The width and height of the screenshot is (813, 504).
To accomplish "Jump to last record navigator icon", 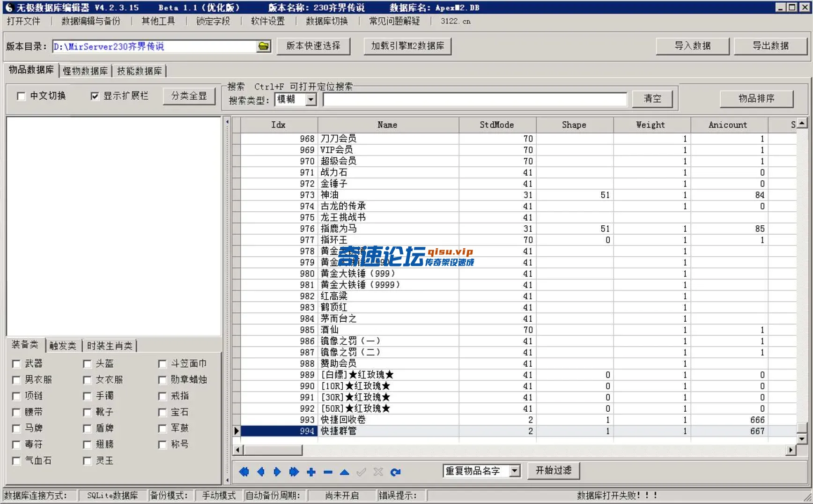I will pos(294,472).
